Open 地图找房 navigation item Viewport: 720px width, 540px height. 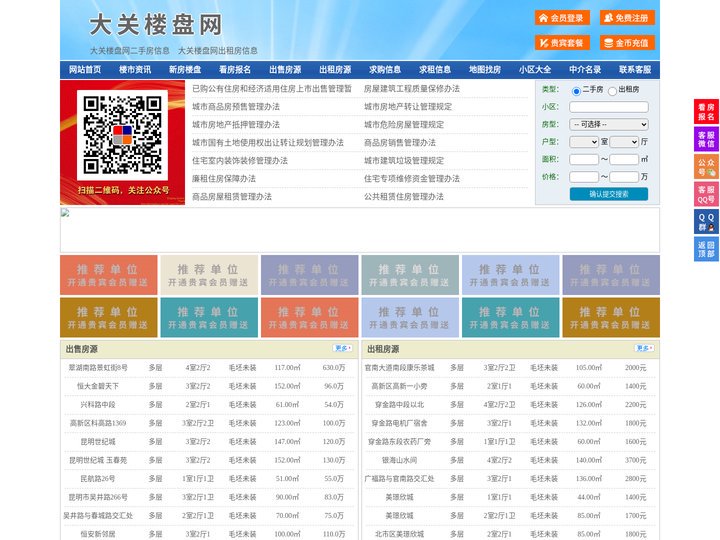(485, 70)
